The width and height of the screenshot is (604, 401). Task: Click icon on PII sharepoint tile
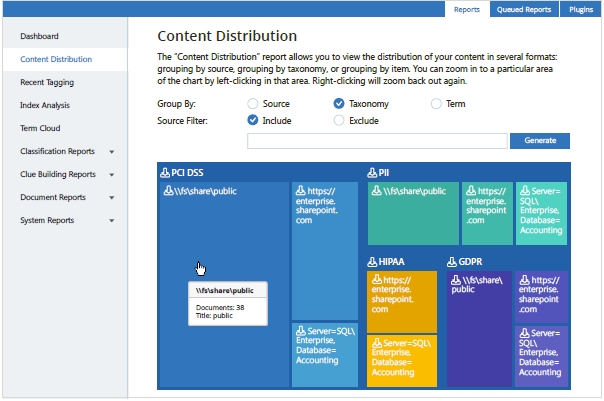point(471,190)
